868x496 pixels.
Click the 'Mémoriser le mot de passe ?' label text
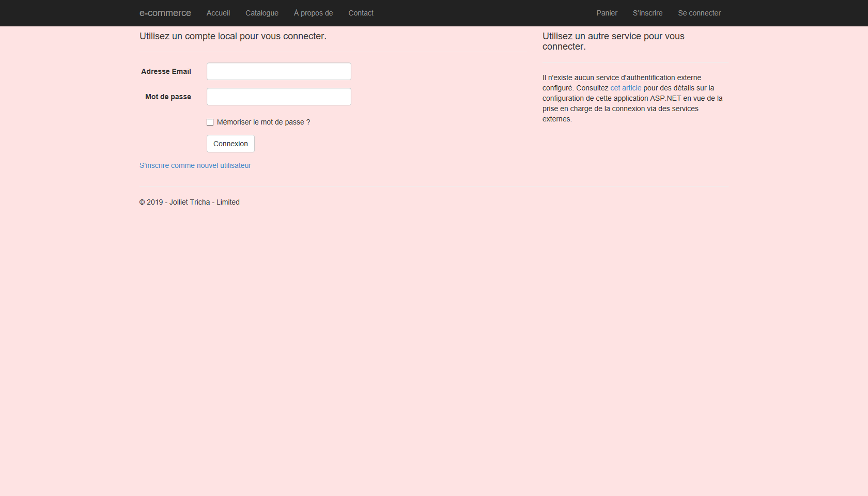pyautogui.click(x=263, y=122)
